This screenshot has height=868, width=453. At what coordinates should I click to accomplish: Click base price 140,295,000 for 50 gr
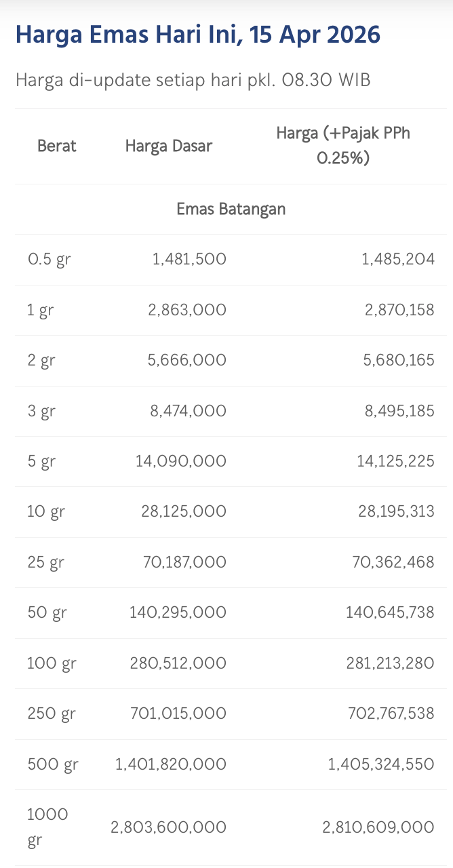(178, 613)
